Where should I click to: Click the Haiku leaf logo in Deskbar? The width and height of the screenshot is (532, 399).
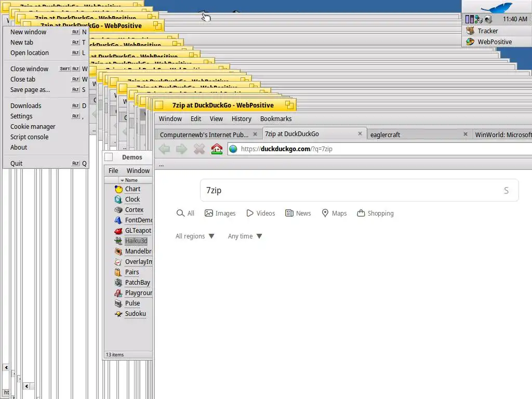497,7
